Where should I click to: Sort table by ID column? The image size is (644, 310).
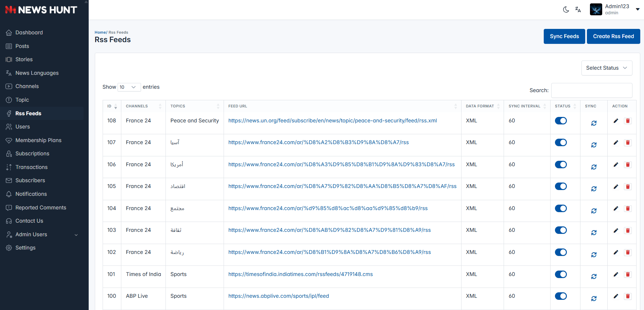pyautogui.click(x=112, y=106)
